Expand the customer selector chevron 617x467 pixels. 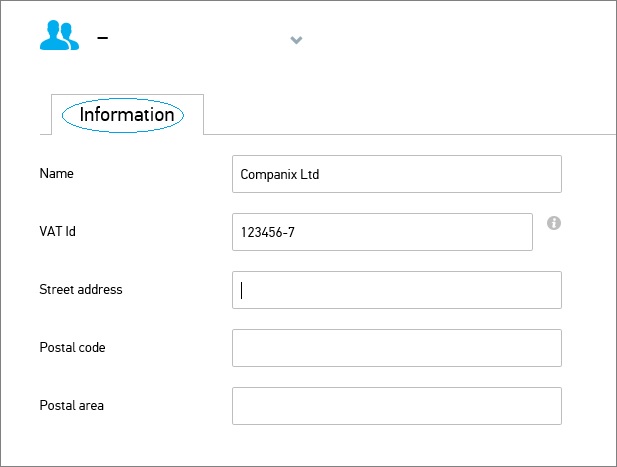pyautogui.click(x=296, y=40)
